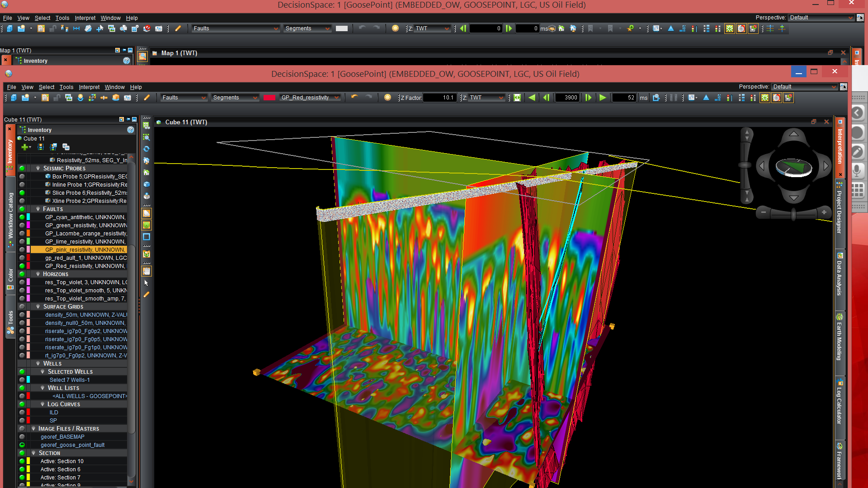This screenshot has height=488, width=868.
Task: Open front window Perspective Default dropdown
Action: tap(804, 87)
